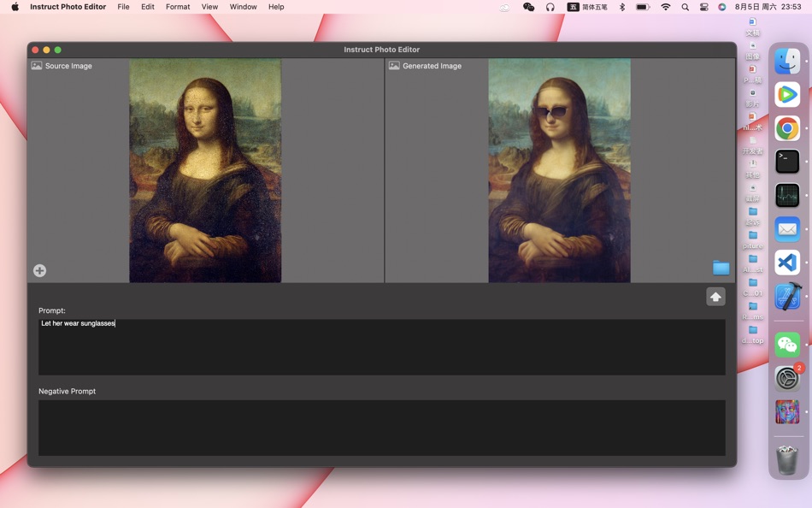
Task: Click the cloud status icon in menu bar
Action: (504, 7)
